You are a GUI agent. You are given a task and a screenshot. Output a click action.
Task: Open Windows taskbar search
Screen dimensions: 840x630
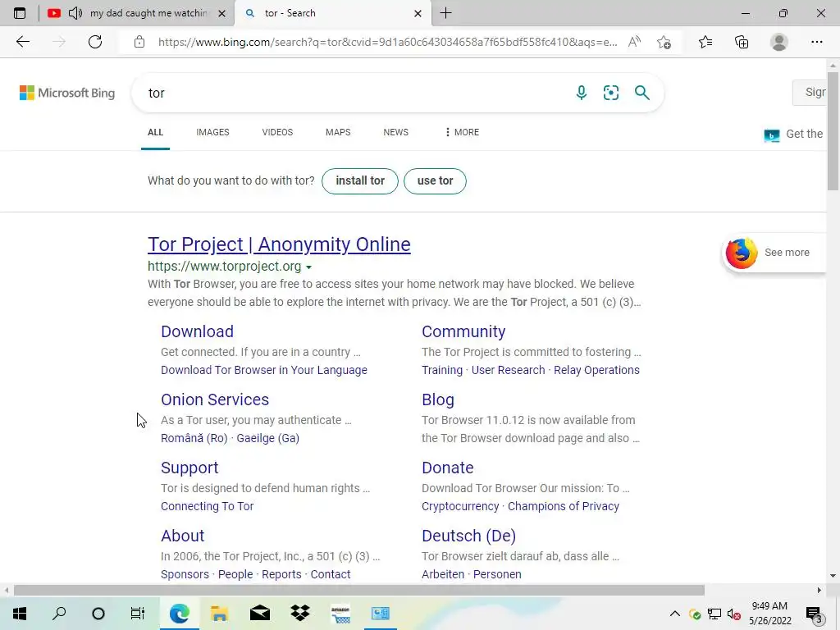click(59, 614)
